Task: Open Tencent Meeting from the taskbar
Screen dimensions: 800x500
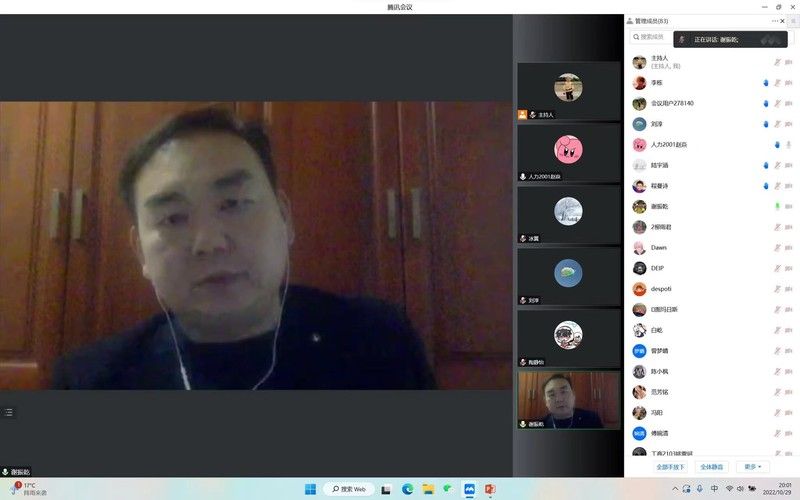Action: pos(469,489)
